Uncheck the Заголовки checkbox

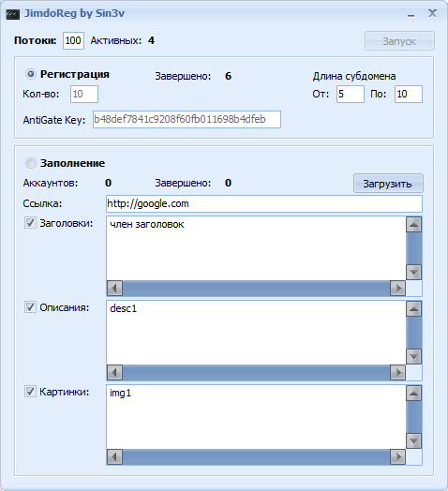pos(30,223)
